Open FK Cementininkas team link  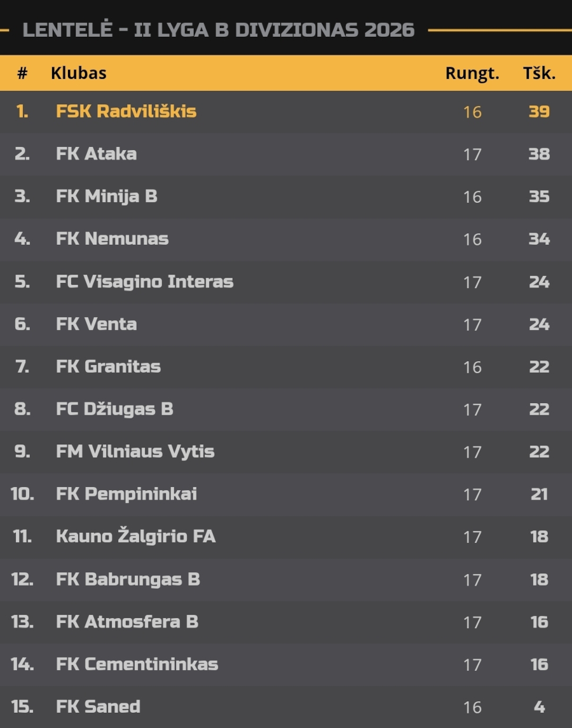(x=137, y=664)
